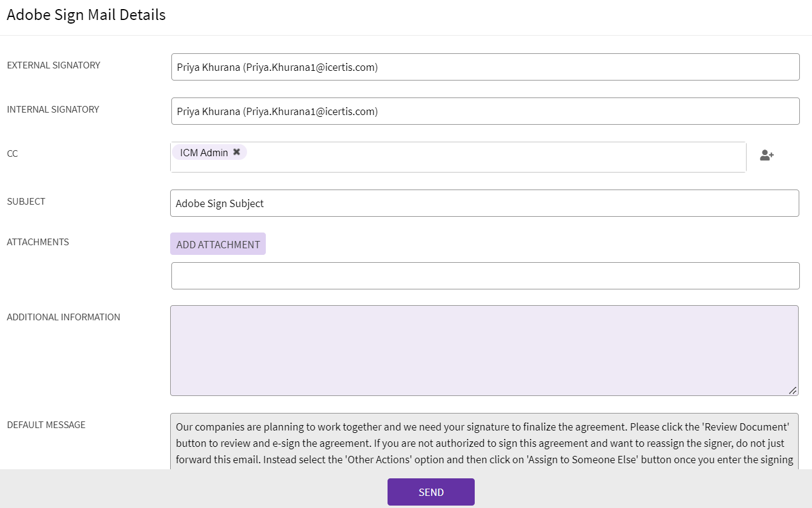The image size is (812, 508).
Task: Click the DEFAULT MESSAGE label
Action: pos(46,425)
